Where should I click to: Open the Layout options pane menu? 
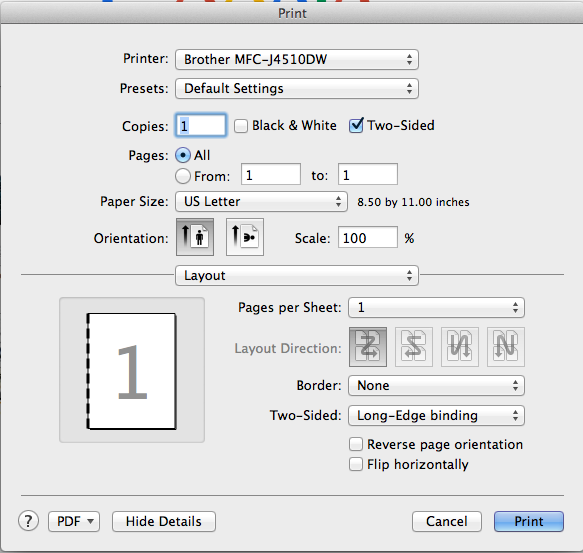coord(297,276)
